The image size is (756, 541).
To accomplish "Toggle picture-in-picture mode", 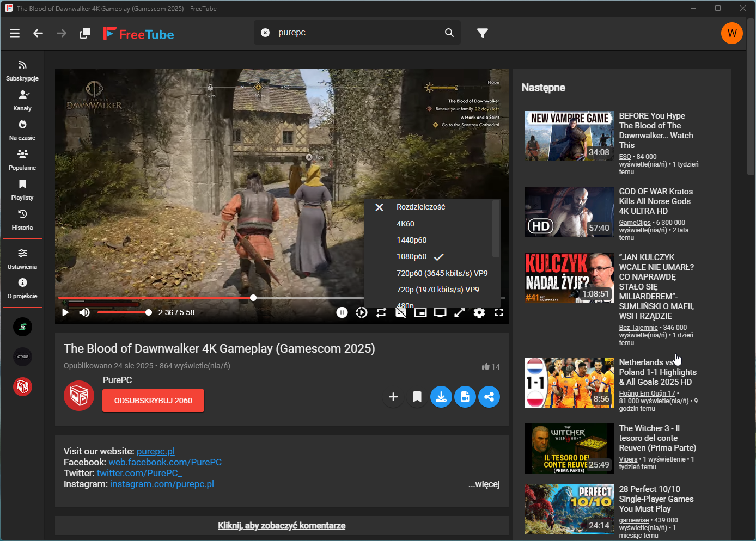I will (x=420, y=312).
